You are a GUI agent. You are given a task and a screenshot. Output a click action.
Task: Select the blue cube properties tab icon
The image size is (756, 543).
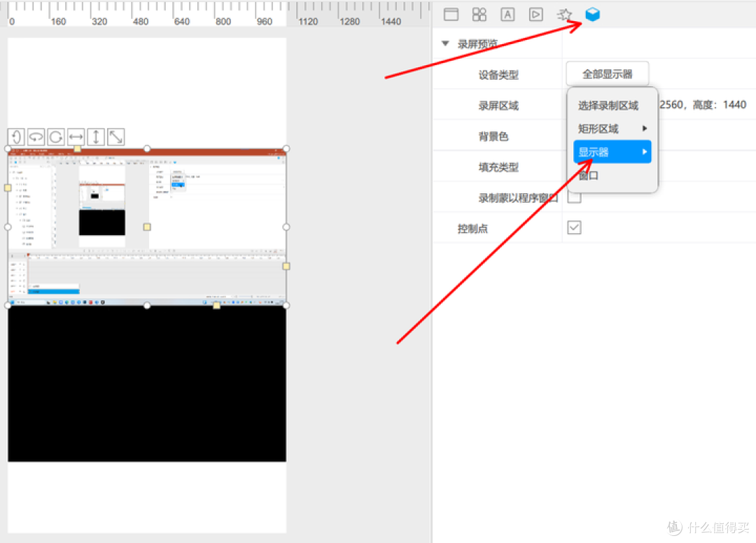point(593,15)
